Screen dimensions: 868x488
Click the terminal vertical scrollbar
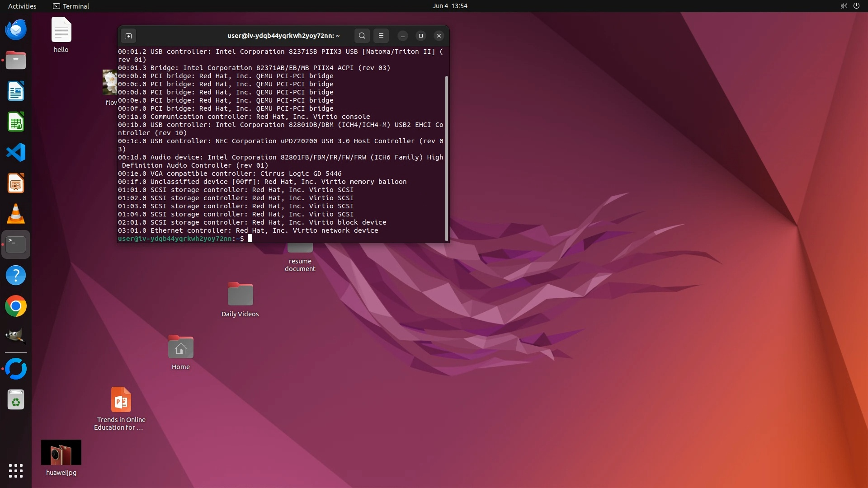click(447, 158)
